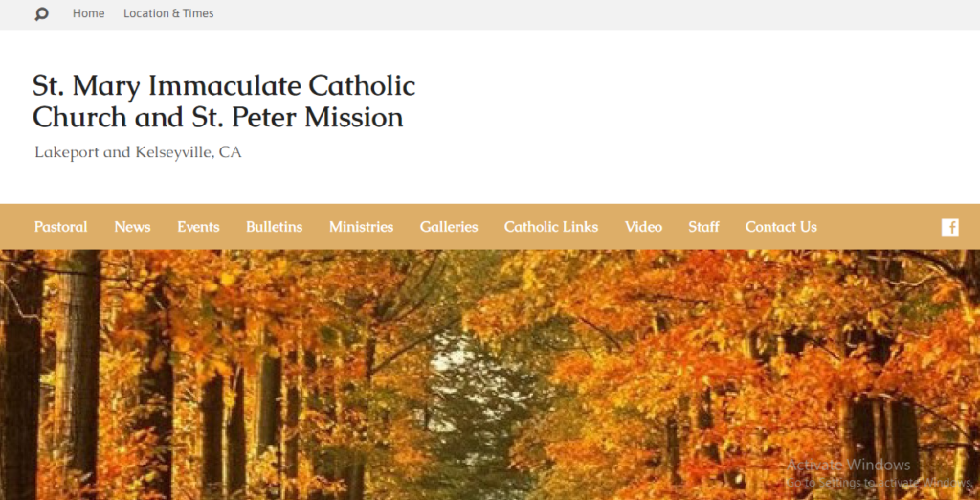980x500 pixels.
Task: Click the Lakeport and Kelseyville, CA tagline
Action: click(138, 152)
